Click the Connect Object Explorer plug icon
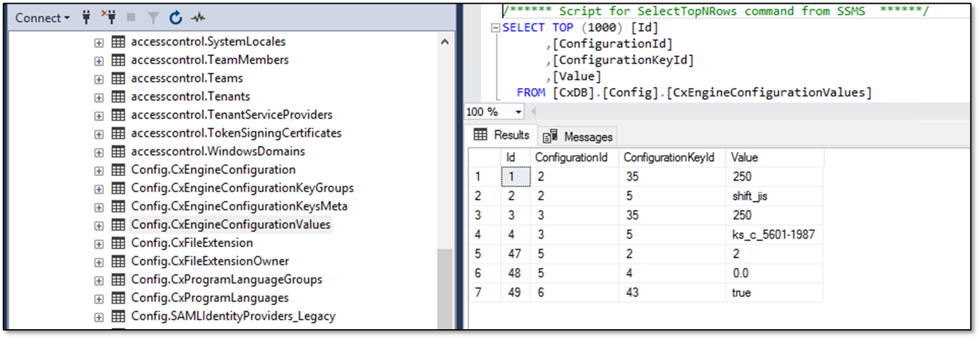The image size is (980, 339). click(86, 18)
